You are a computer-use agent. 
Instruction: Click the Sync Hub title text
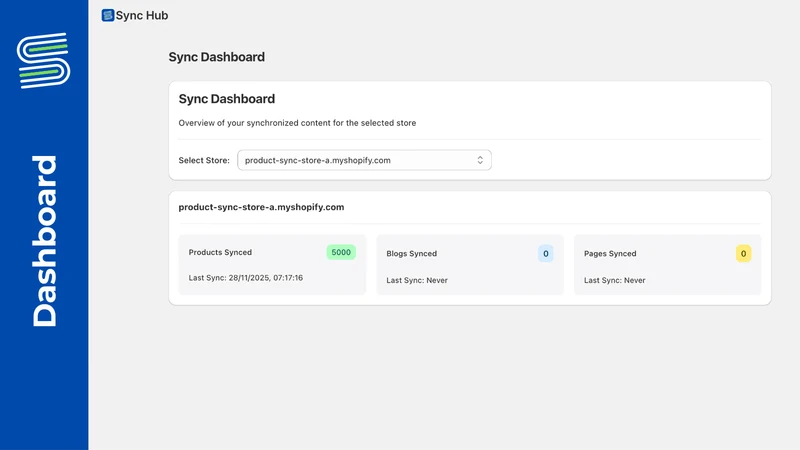pos(142,15)
